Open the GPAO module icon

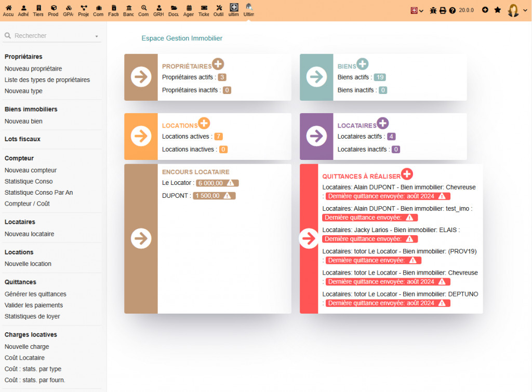pyautogui.click(x=68, y=10)
